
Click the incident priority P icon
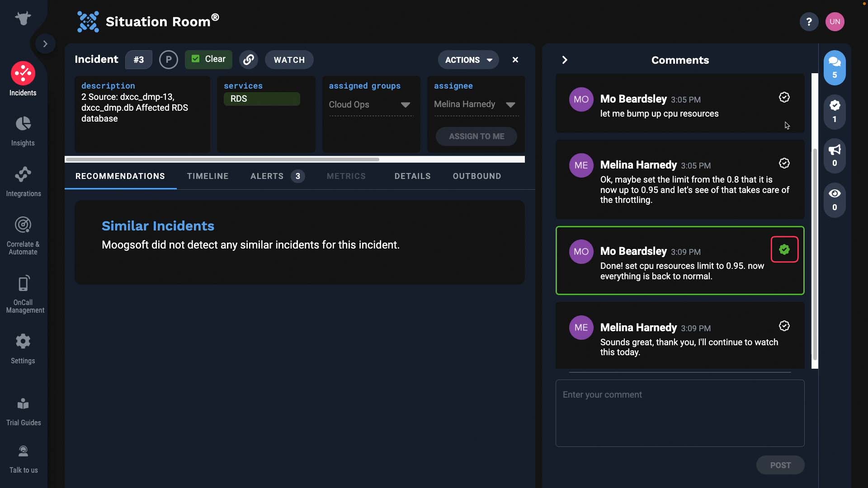click(x=169, y=60)
